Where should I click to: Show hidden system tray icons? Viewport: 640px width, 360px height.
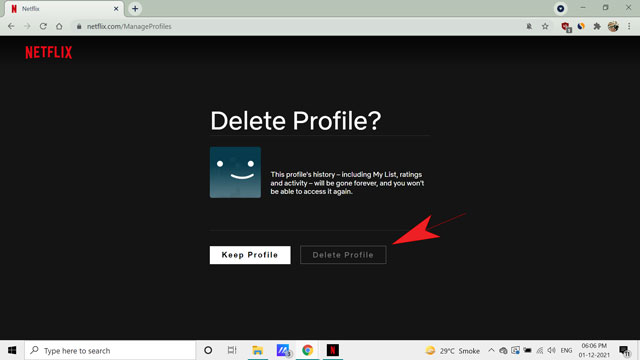click(491, 351)
